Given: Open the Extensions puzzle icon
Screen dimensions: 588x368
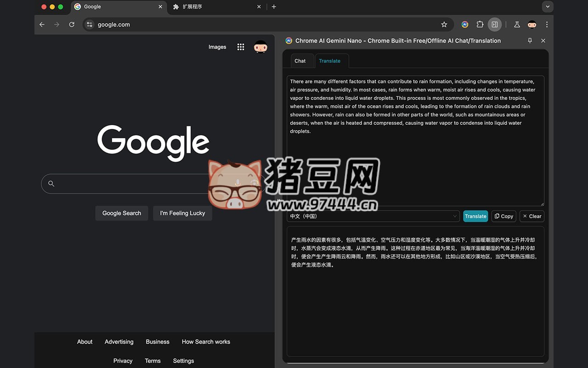Looking at the screenshot, I should pyautogui.click(x=480, y=24).
